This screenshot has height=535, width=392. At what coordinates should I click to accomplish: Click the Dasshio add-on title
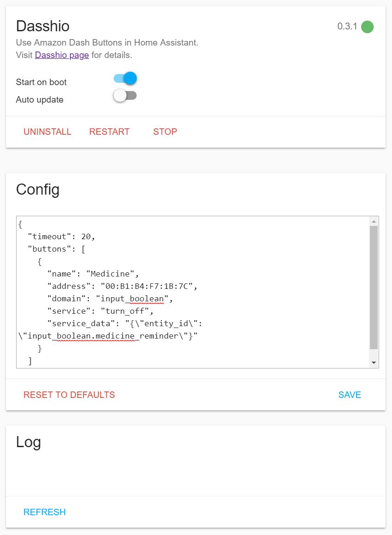coord(43,26)
